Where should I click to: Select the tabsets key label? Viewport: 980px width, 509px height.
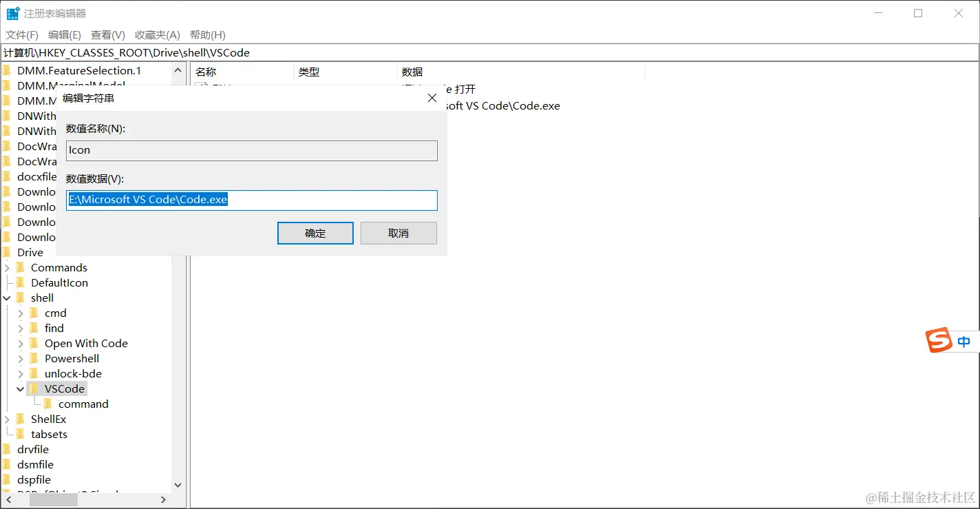pos(49,434)
